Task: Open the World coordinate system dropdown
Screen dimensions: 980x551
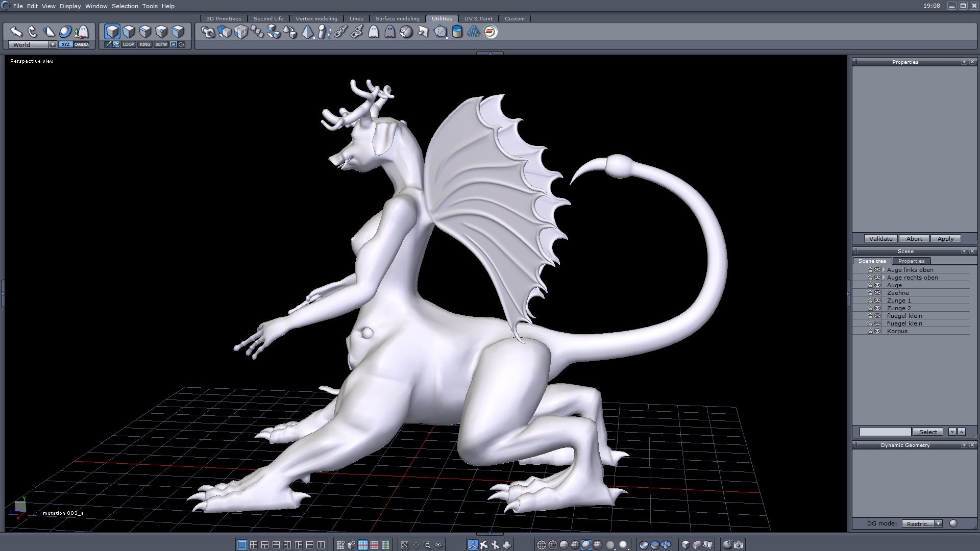Action: click(x=53, y=44)
